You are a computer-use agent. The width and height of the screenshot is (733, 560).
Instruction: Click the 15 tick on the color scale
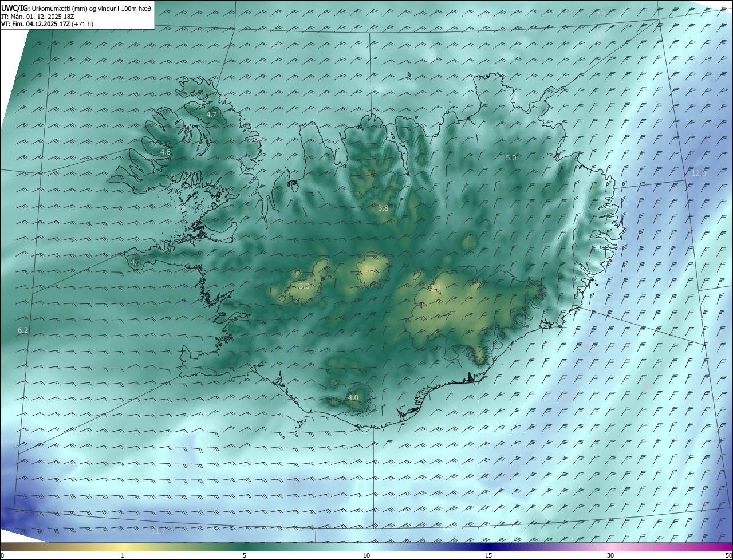pyautogui.click(x=488, y=556)
